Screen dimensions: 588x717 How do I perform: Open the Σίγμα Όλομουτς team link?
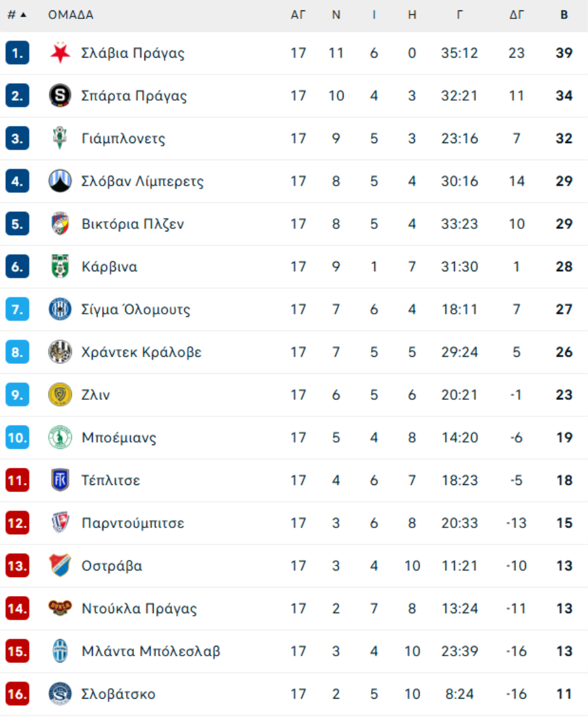[136, 309]
